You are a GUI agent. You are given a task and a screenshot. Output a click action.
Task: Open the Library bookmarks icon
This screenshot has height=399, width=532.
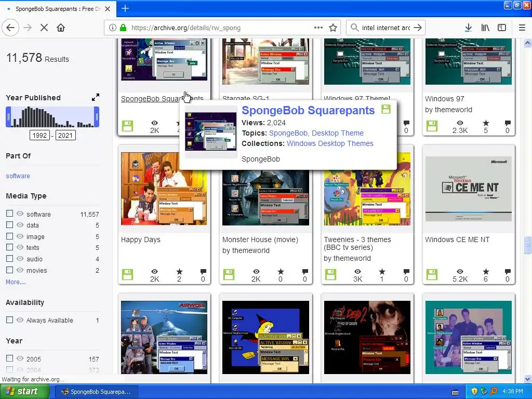tap(485, 28)
